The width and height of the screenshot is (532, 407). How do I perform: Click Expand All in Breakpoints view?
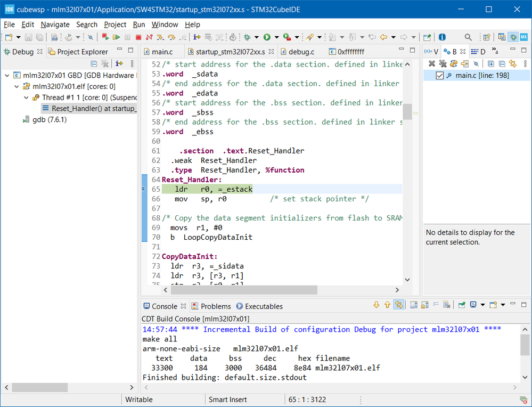pos(490,63)
